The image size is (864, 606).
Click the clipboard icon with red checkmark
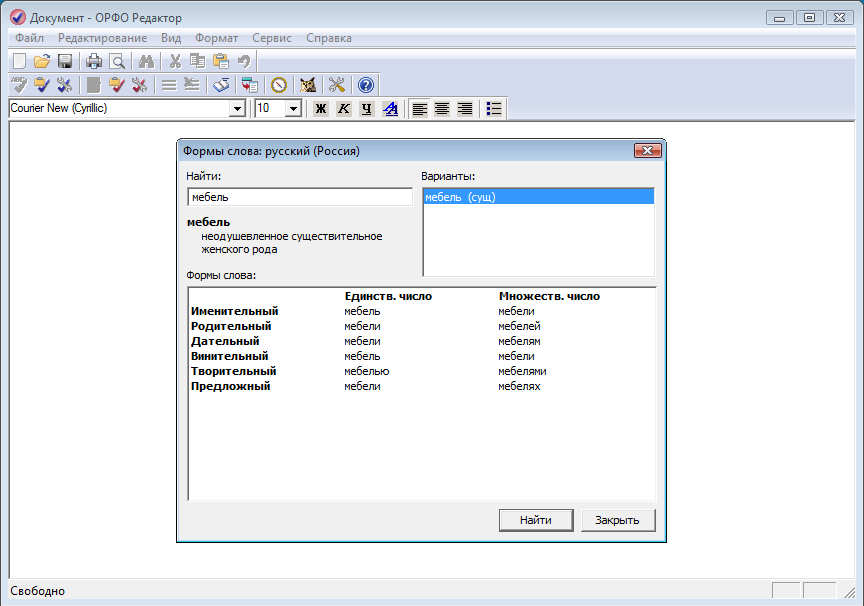(116, 85)
